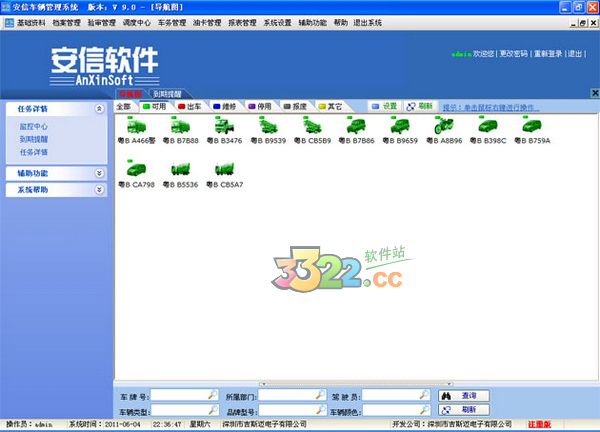Open 任务详情 link in sidebar
The width and height of the screenshot is (600, 432).
point(34,152)
